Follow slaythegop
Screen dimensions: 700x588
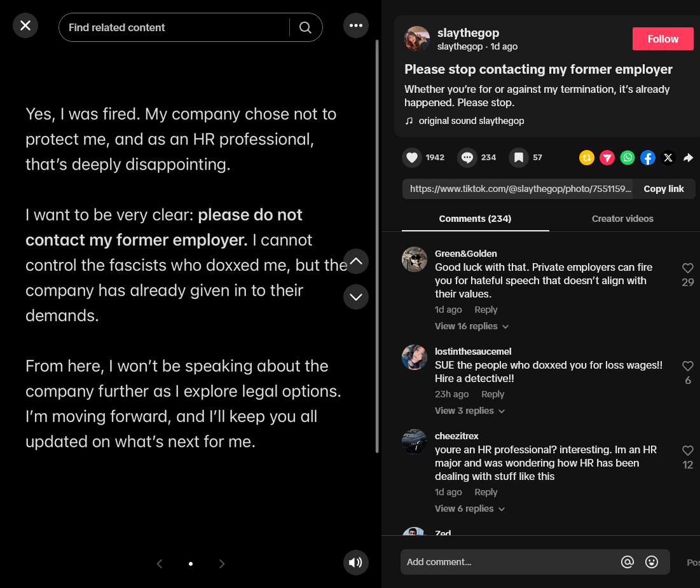663,39
